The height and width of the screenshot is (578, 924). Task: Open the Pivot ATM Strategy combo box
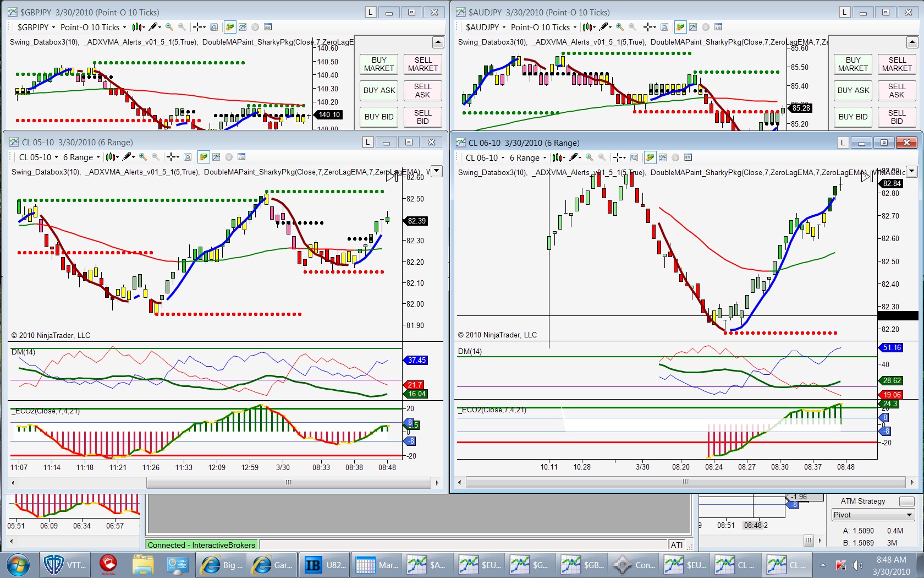(x=873, y=515)
